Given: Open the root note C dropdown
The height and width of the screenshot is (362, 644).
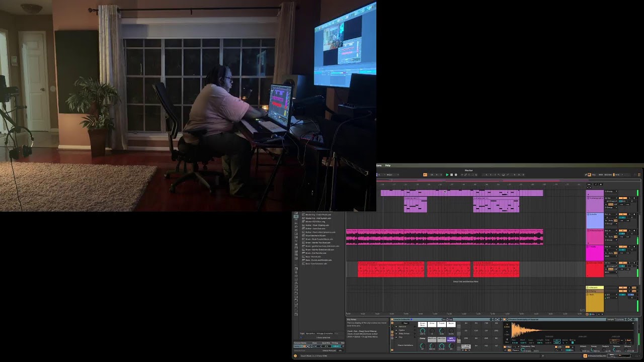Looking at the screenshot, I should pyautogui.click(x=382, y=174).
